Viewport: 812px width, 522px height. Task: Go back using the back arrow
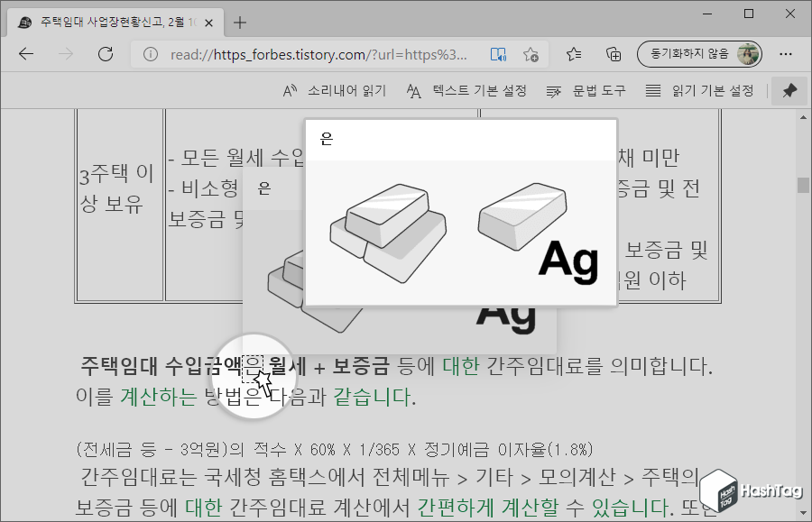click(x=27, y=54)
